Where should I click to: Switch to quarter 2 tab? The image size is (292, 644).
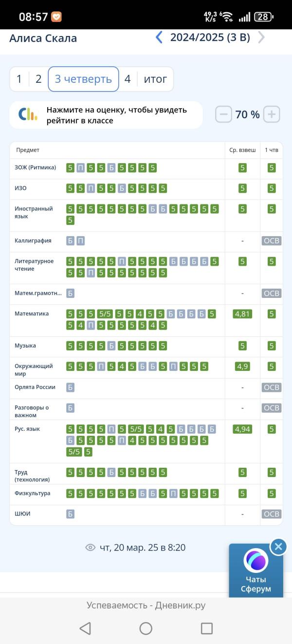point(38,79)
